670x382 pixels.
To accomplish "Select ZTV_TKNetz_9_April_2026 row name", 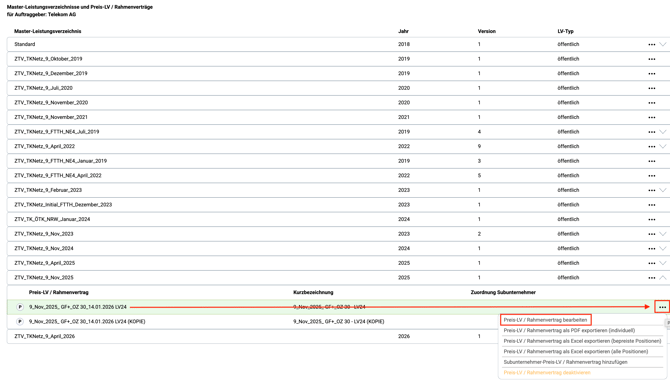I will tap(44, 336).
